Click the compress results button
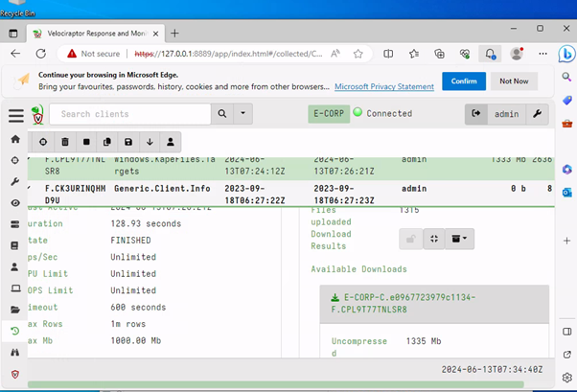Image resolution: width=577 pixels, height=392 pixels. tap(434, 239)
